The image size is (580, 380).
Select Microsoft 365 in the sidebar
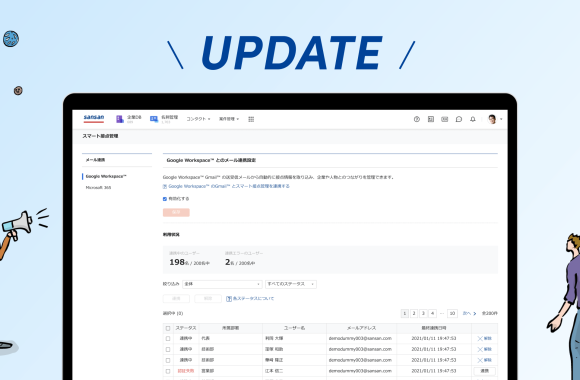click(98, 188)
